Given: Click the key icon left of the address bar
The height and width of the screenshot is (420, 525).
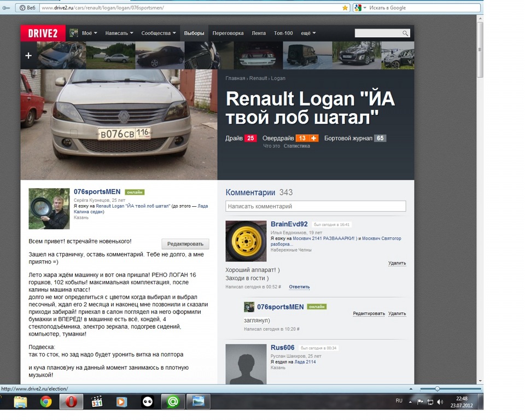Looking at the screenshot, I should (6, 8).
